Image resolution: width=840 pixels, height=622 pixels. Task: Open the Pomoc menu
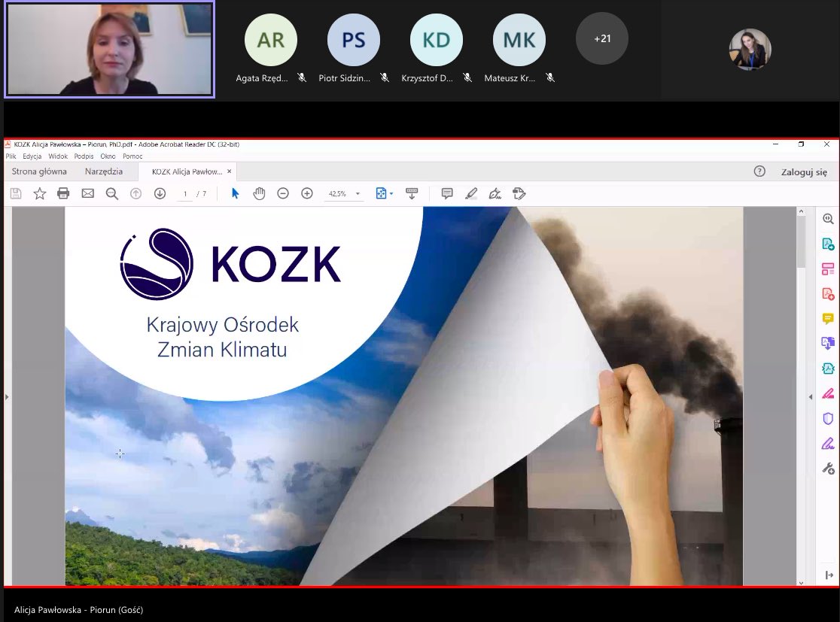pyautogui.click(x=132, y=156)
